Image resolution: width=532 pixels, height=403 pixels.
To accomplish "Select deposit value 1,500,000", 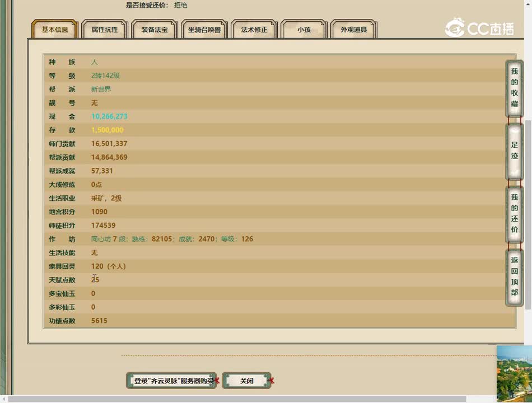I will [x=107, y=130].
